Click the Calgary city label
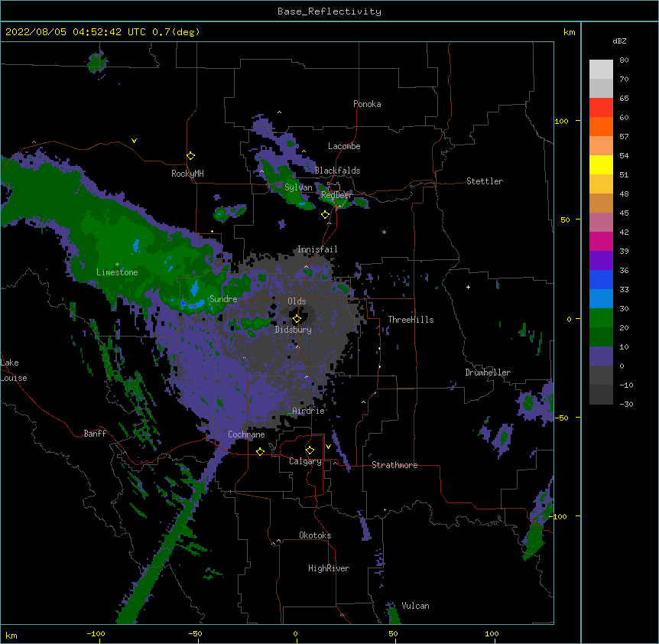This screenshot has height=644, width=659. point(305,461)
